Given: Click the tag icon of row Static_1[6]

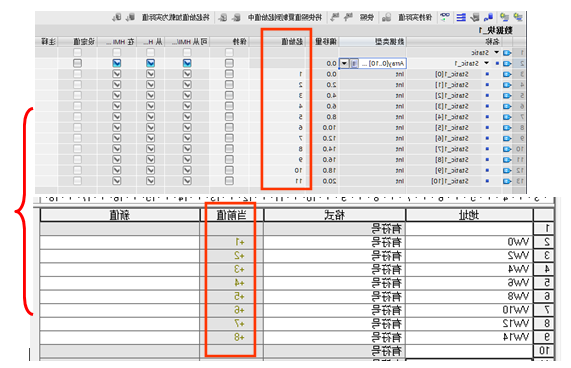Looking at the screenshot, I should (507, 138).
